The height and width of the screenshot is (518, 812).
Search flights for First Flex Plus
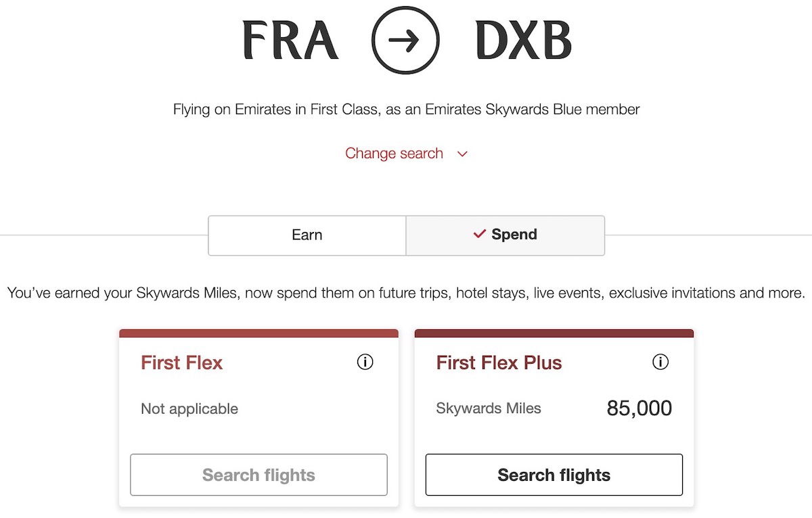[x=554, y=475]
